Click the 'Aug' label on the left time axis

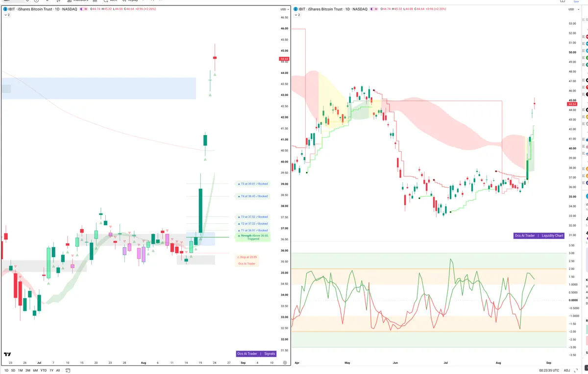click(x=143, y=363)
